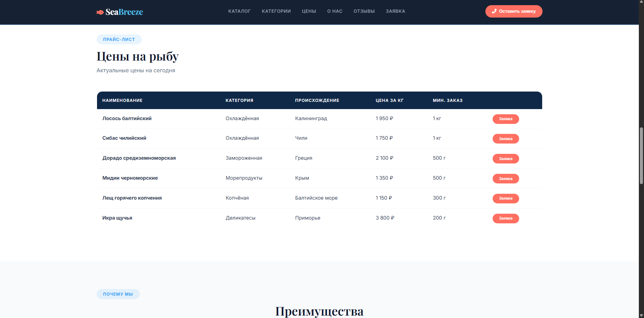This screenshot has height=318, width=644.
Task: Select the Икра щучья product name
Action: 117,218
